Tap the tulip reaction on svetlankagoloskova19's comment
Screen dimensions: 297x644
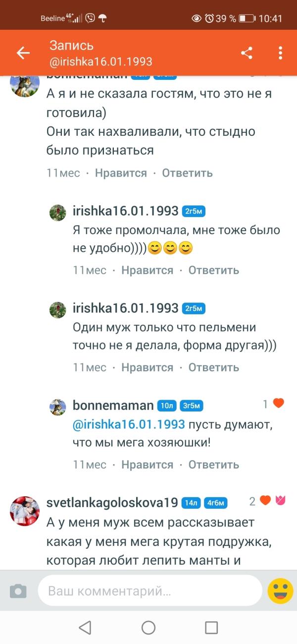pos(280,501)
